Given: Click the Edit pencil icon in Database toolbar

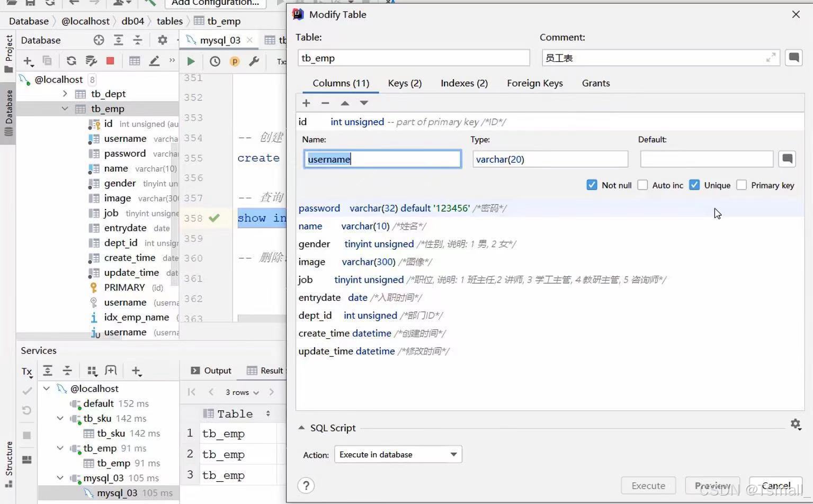Looking at the screenshot, I should (154, 61).
